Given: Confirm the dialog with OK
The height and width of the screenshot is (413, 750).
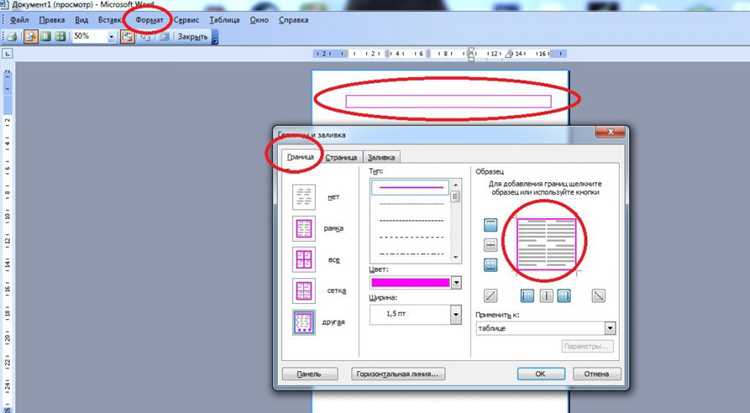Looking at the screenshot, I should coord(540,374).
